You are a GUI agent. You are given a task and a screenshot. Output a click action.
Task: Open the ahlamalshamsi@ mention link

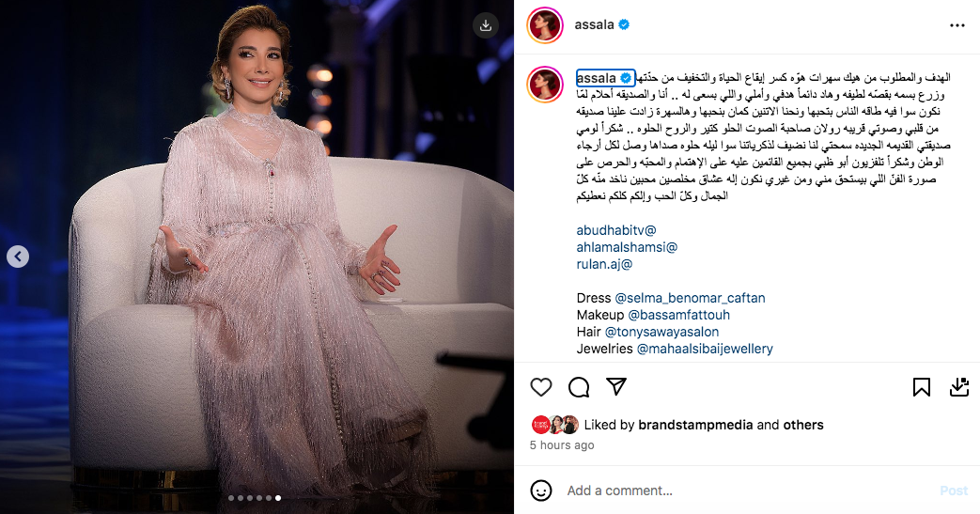(x=627, y=247)
